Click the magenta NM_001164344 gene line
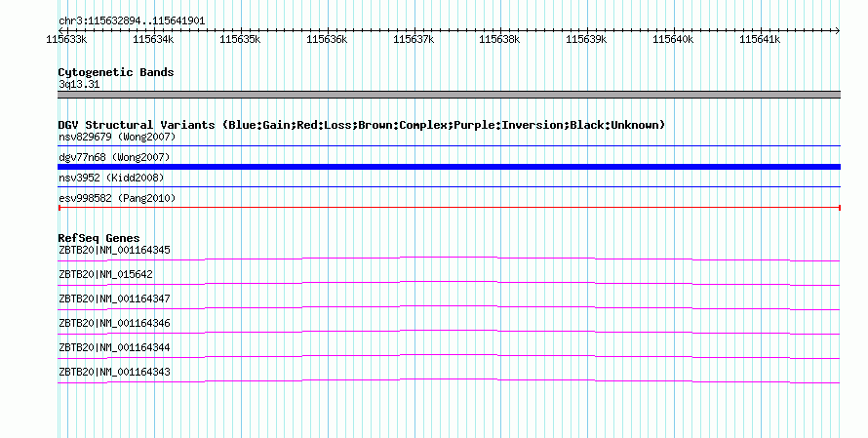This screenshot has width=868, height=438. pyautogui.click(x=449, y=356)
